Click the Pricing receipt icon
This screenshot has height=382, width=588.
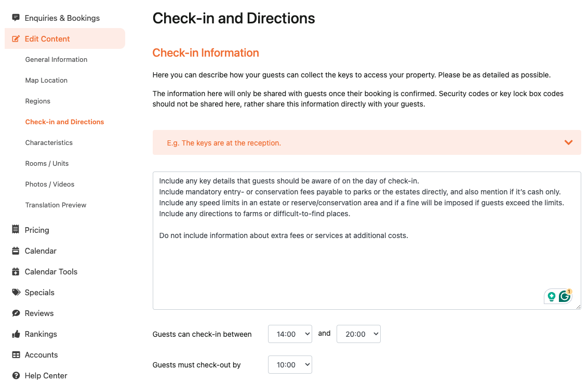click(16, 229)
